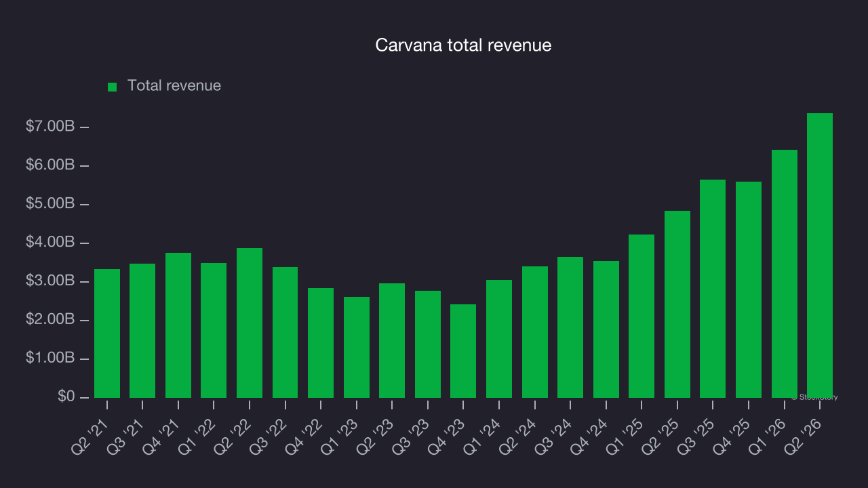Select the Q1 '25 revenue bar
The height and width of the screenshot is (488, 868).
coord(642,316)
